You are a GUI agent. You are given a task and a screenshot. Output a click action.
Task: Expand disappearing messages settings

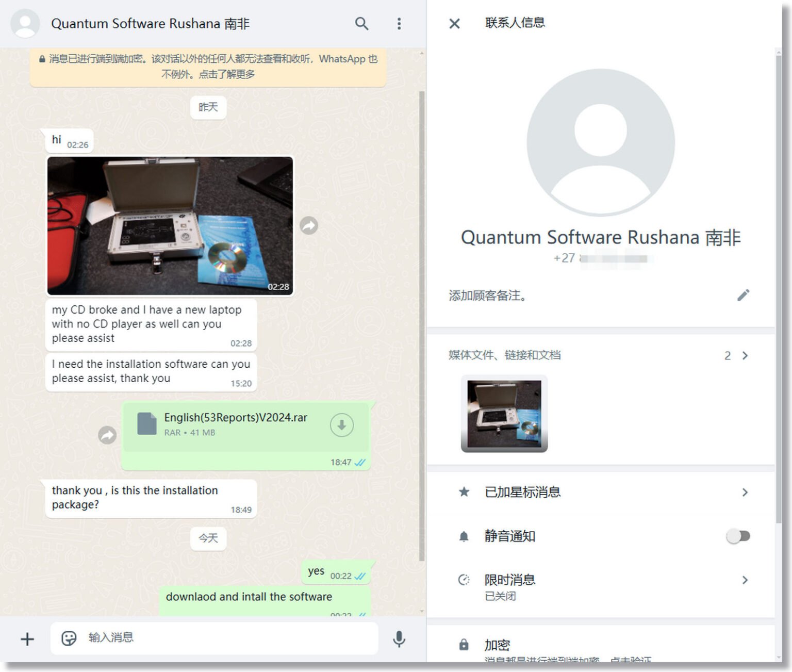[745, 580]
